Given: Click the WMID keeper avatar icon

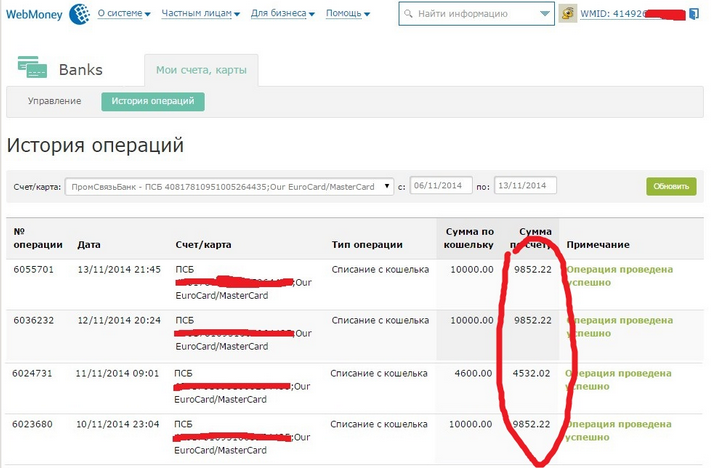Looking at the screenshot, I should pyautogui.click(x=567, y=14).
